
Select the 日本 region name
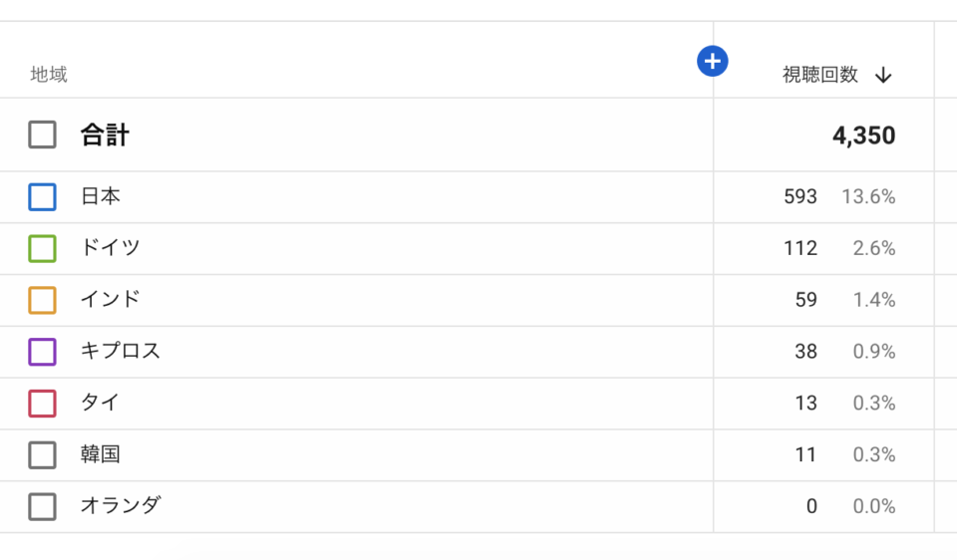point(101,197)
